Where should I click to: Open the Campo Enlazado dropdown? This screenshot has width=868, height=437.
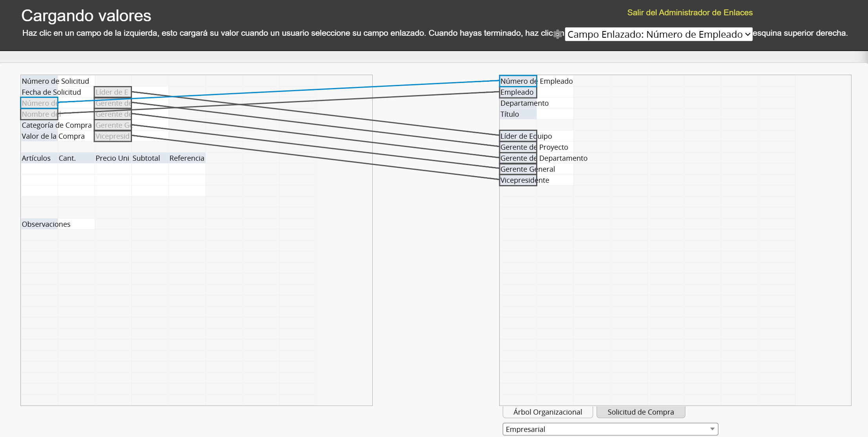coord(658,34)
